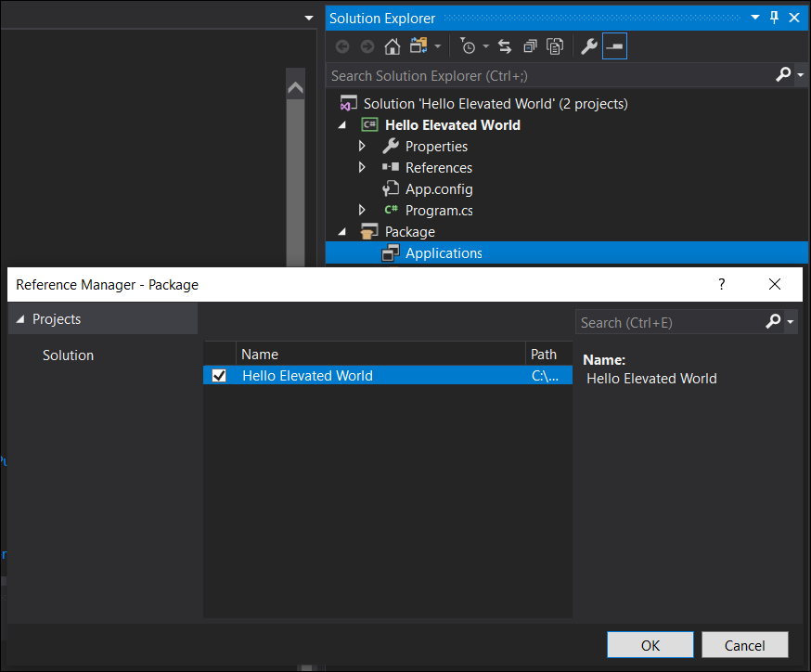Click the C# project icon next to Hello Elevated World
This screenshot has width=811, height=672.
click(x=369, y=124)
